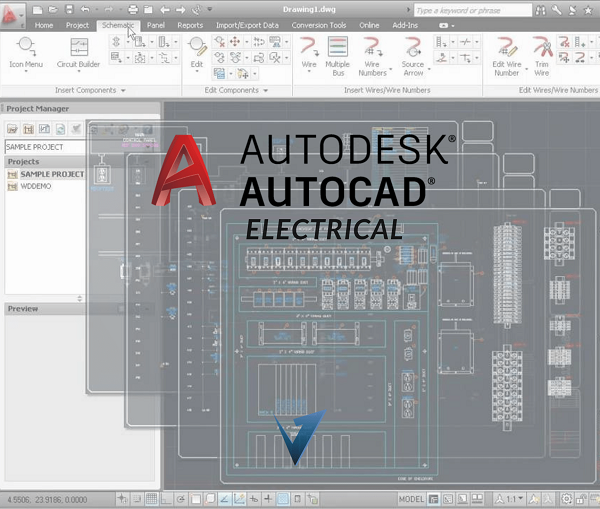Open the Circuit Builder tool
The height and width of the screenshot is (509, 600).
78,52
